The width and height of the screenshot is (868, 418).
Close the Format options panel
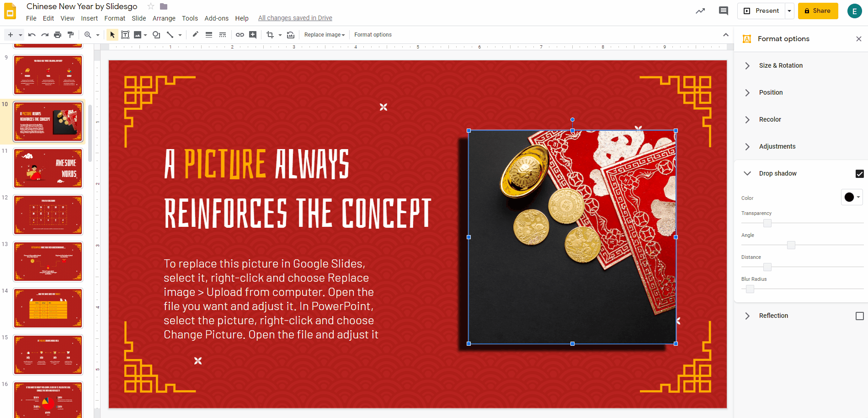click(x=859, y=39)
